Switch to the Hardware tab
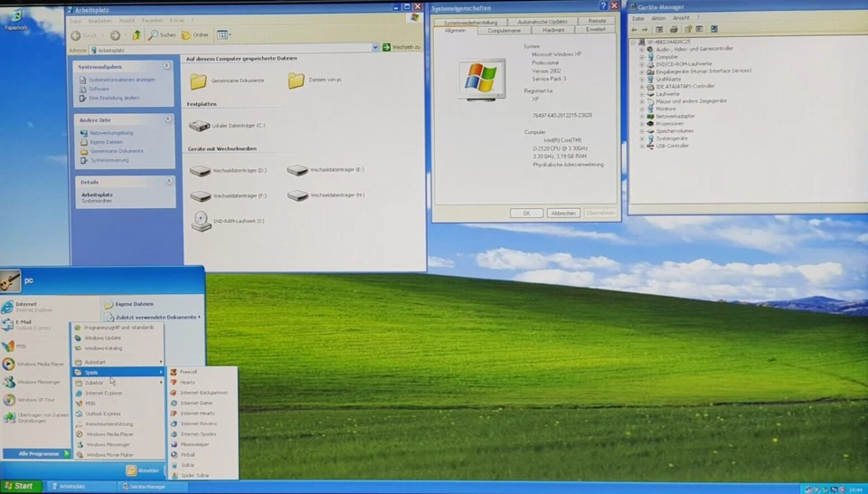868x494 pixels. (553, 30)
